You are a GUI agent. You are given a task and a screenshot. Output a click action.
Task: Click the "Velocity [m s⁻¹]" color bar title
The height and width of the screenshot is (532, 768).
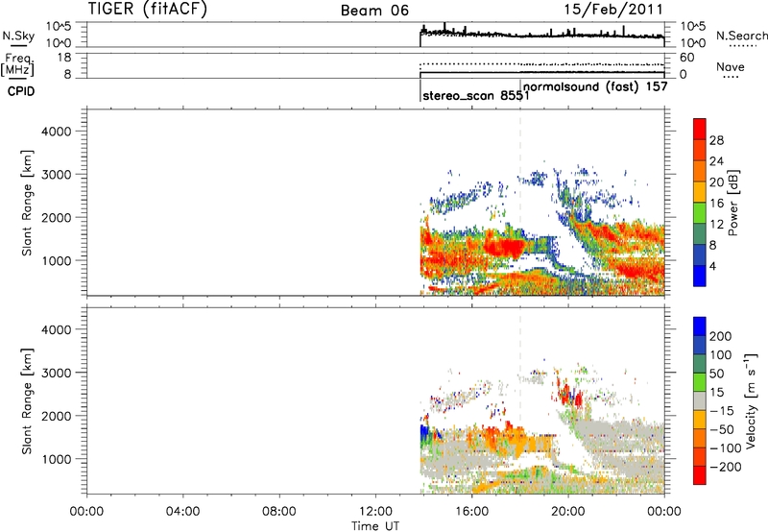click(x=751, y=400)
